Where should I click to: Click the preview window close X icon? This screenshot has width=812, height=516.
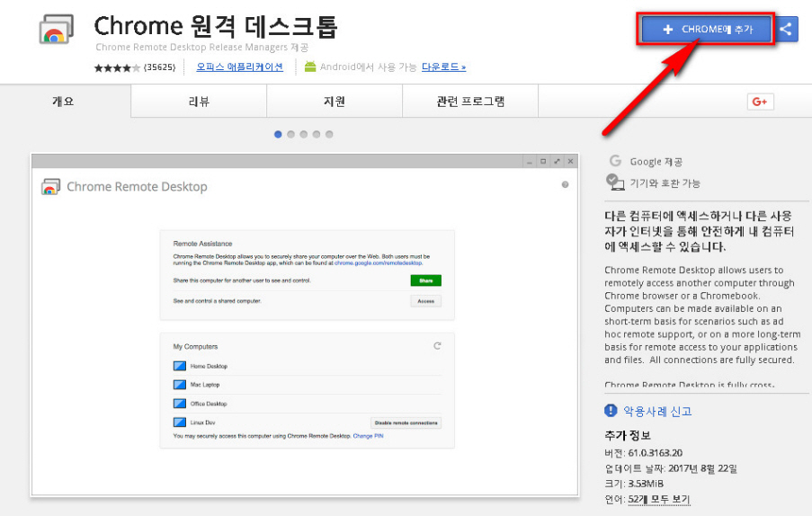tap(570, 162)
